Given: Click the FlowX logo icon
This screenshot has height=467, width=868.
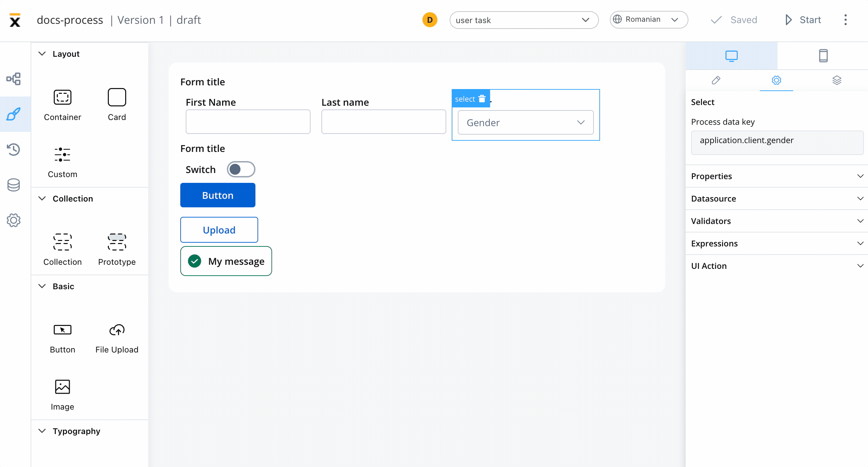Looking at the screenshot, I should [15, 20].
